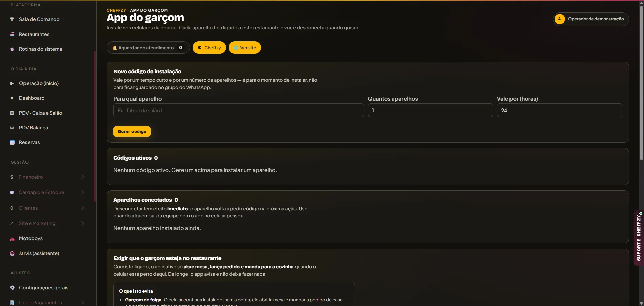
Task: Click the page vertical scrollbar thumb
Action: pos(641,82)
